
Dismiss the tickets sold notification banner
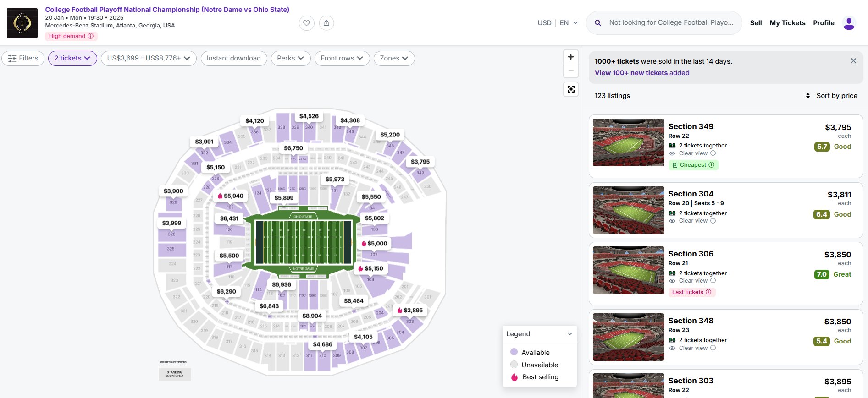853,61
